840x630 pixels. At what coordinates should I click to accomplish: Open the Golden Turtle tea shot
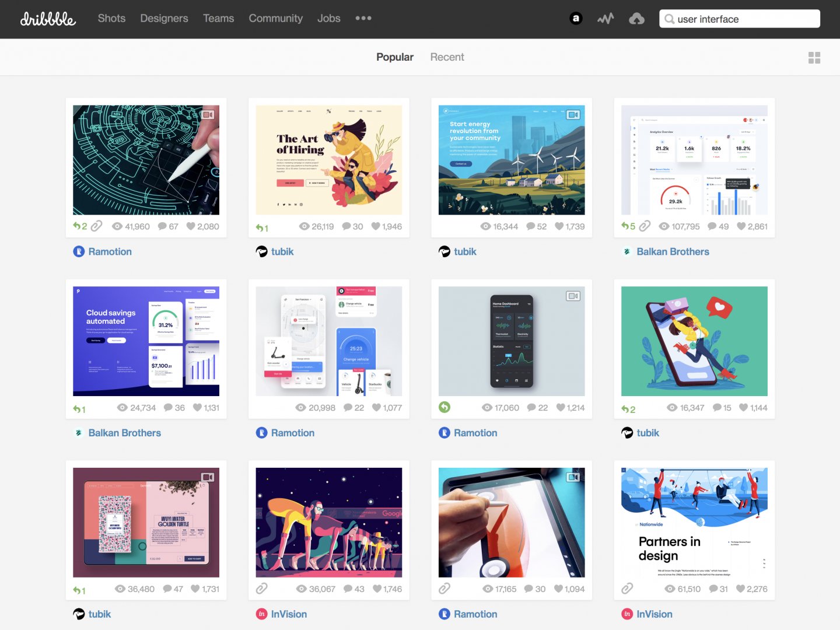click(146, 523)
